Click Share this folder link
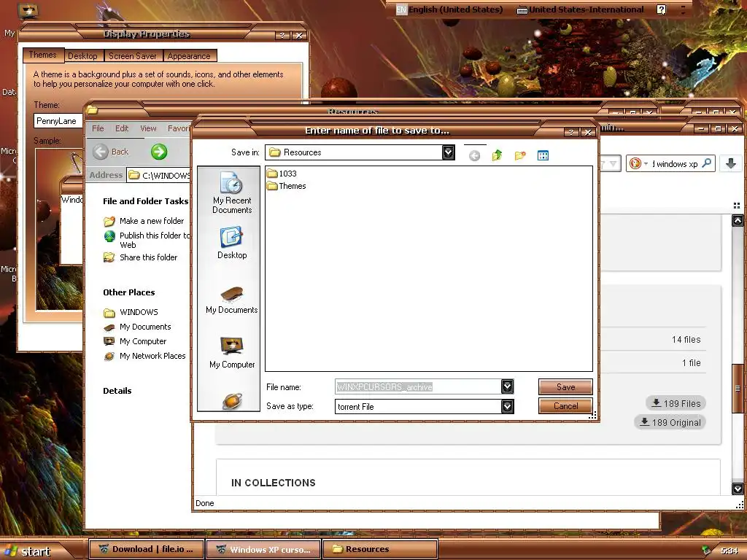This screenshot has height=560, width=747. (148, 257)
